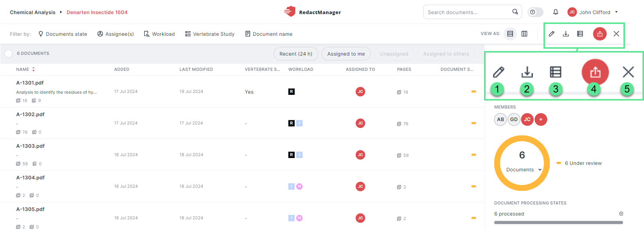Select the GD member avatar
The height and width of the screenshot is (230, 644).
point(514,120)
